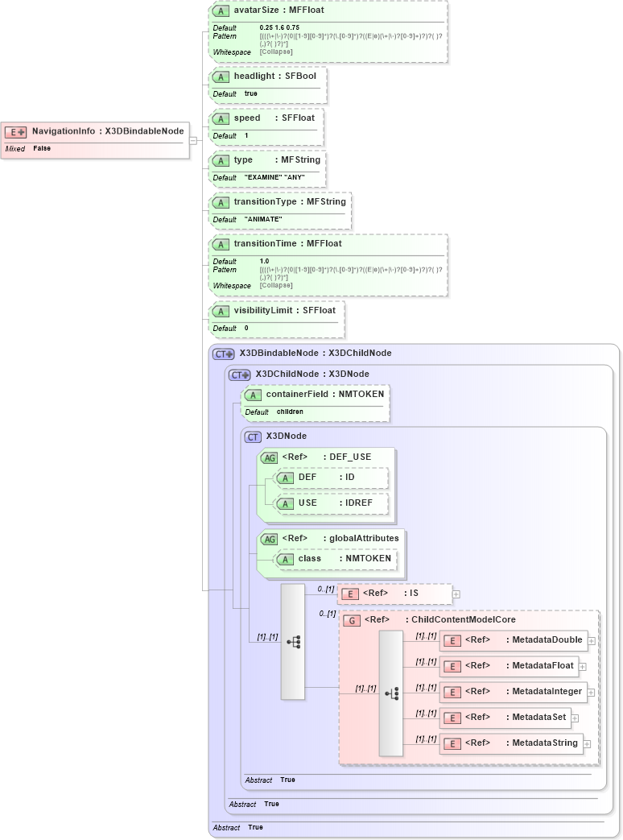
Task: Click the E icon of MetadataString
Action: 452,744
